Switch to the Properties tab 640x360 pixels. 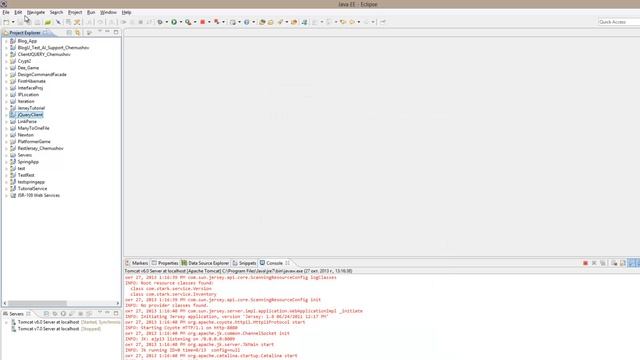point(165,263)
